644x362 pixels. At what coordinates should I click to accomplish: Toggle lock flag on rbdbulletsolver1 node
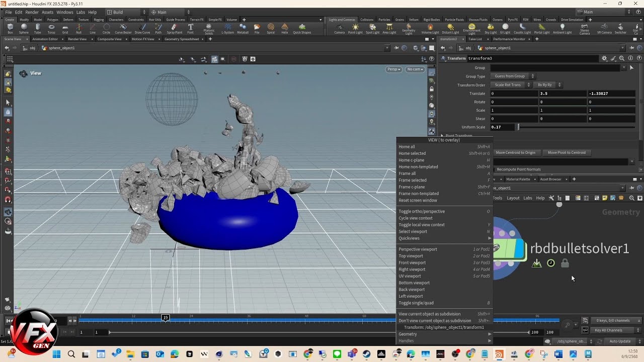click(565, 263)
